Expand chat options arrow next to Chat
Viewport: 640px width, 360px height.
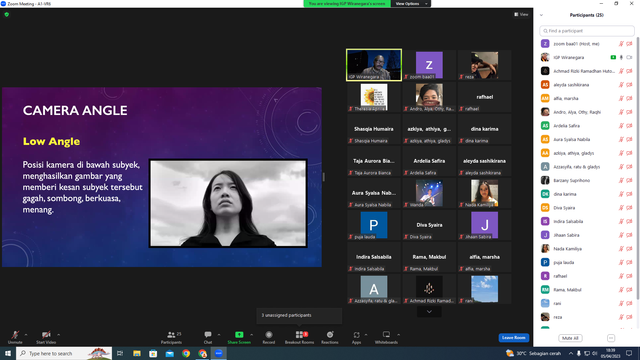click(x=219, y=335)
